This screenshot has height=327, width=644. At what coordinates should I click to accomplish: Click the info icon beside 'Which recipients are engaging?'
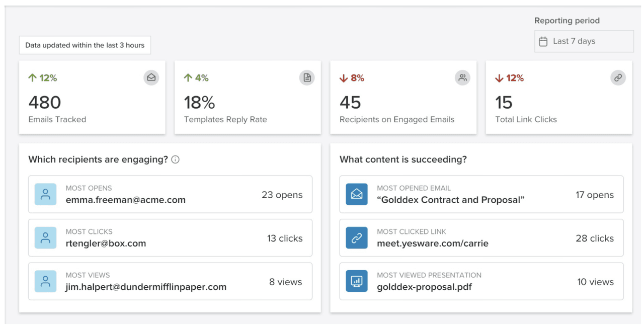[x=175, y=159]
